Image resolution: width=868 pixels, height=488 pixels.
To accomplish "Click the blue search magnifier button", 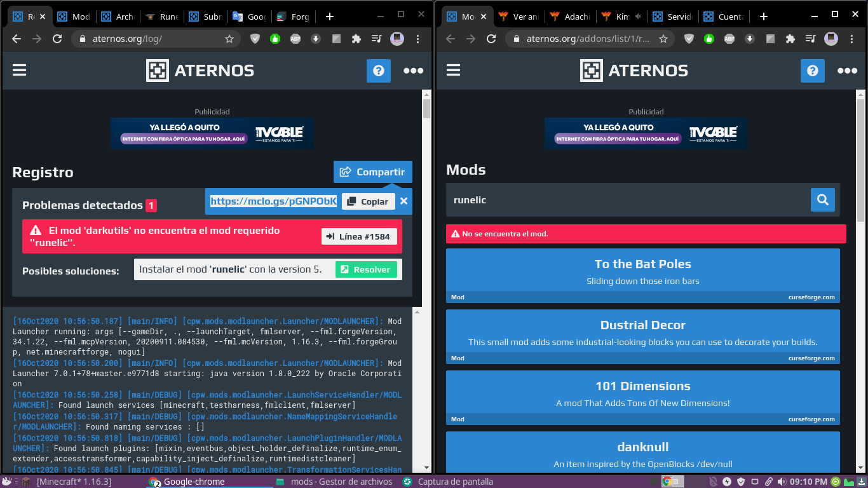I will click(822, 200).
